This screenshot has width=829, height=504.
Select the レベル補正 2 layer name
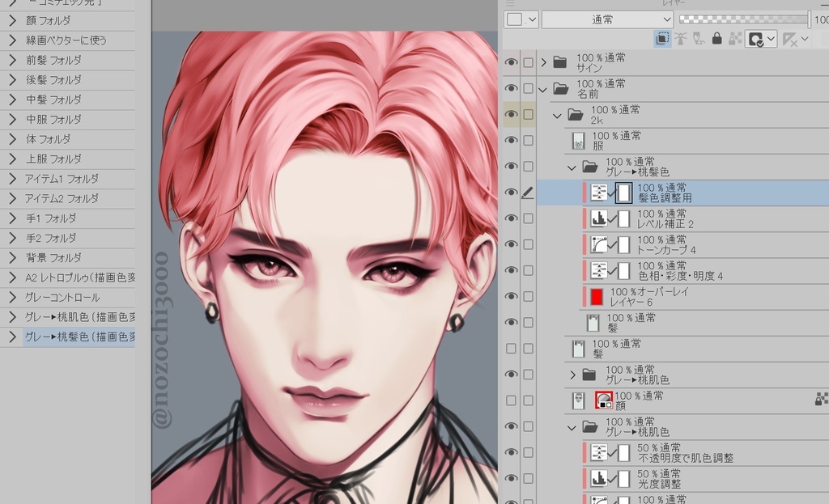click(665, 223)
